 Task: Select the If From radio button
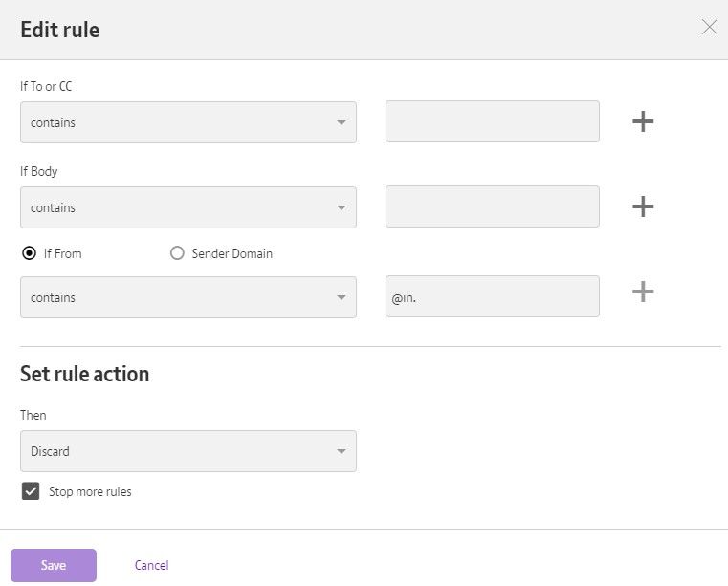click(x=29, y=253)
